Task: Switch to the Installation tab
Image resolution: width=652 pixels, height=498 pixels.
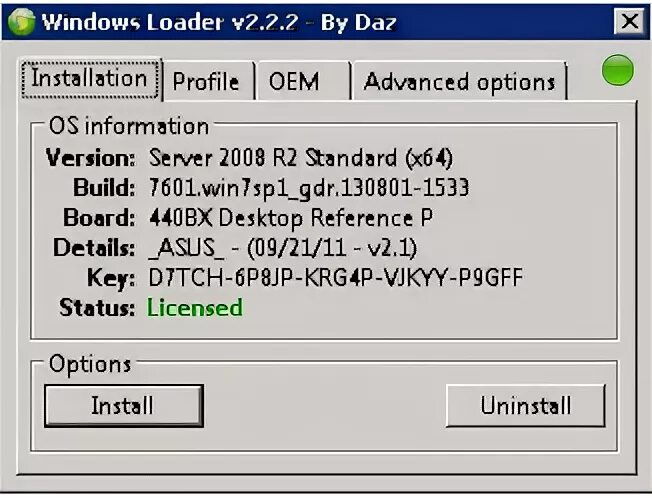Action: pyautogui.click(x=90, y=79)
